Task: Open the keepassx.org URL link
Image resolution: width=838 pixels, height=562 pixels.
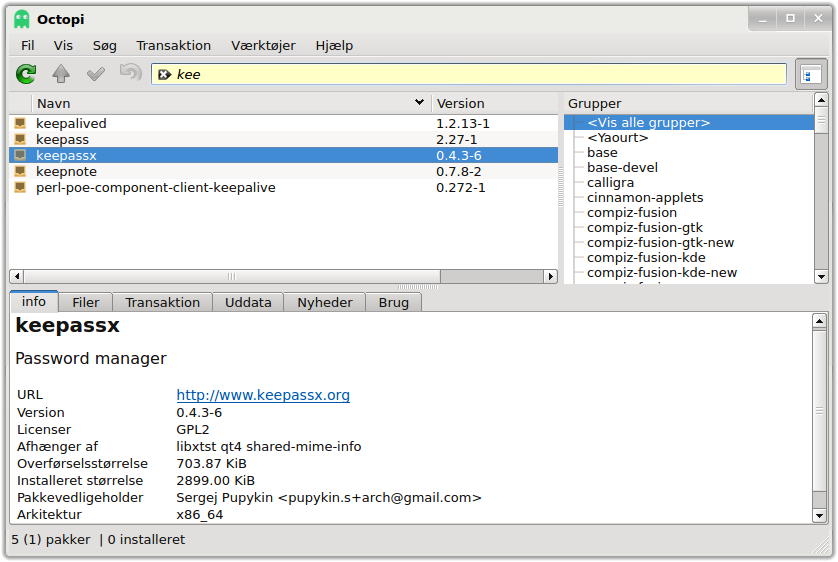Action: 263,395
